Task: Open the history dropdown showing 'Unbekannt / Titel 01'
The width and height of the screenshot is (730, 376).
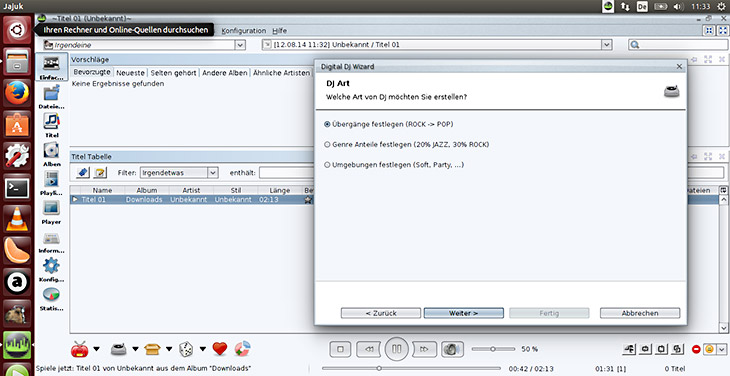Action: coord(607,45)
